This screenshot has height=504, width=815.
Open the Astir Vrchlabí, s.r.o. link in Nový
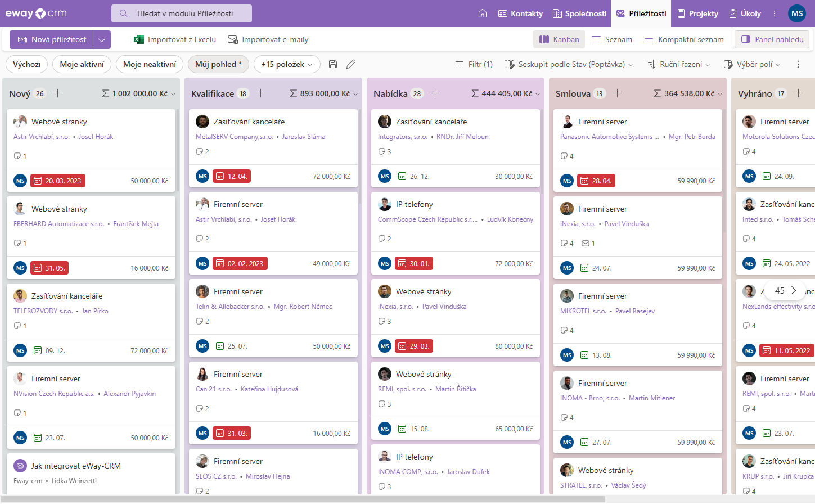[42, 137]
